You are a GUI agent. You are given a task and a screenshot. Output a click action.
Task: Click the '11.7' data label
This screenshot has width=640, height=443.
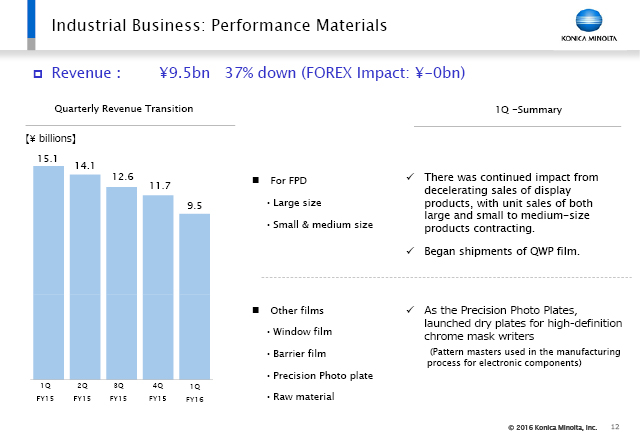[x=160, y=186]
